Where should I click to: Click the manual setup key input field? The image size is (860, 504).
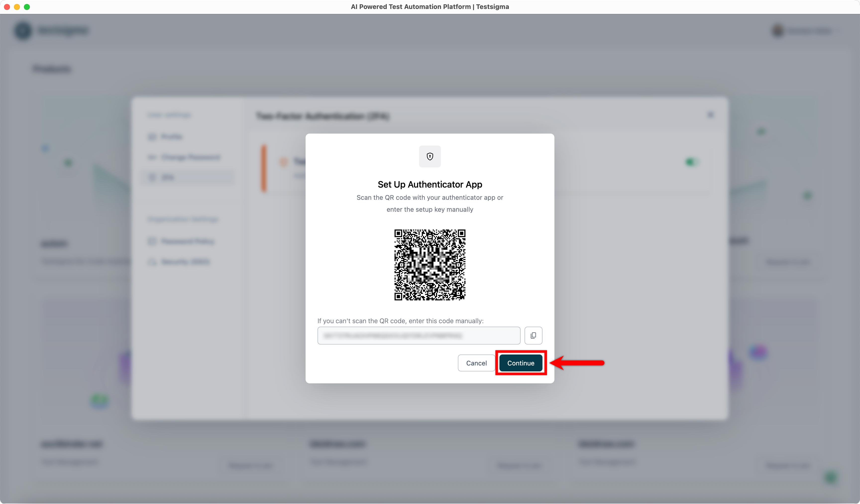(419, 335)
